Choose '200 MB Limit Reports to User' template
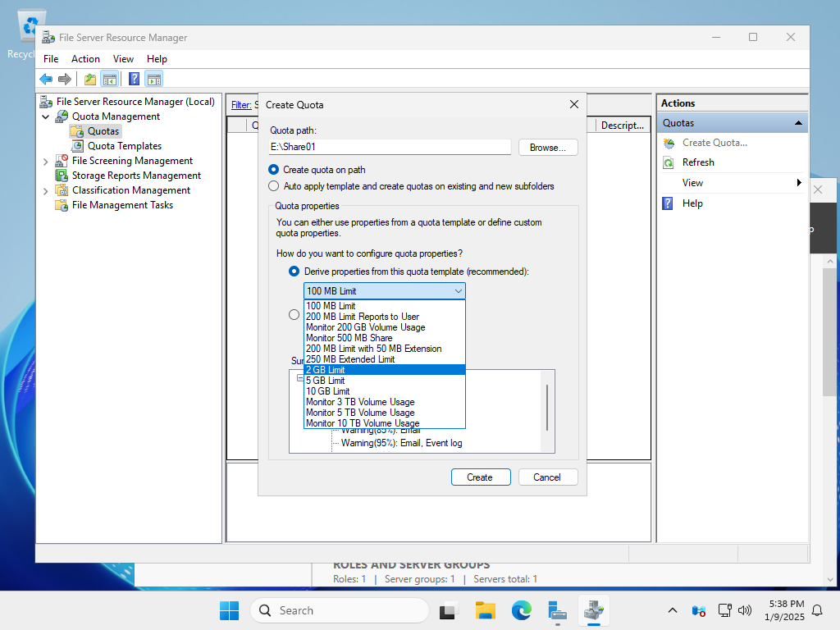Image resolution: width=840 pixels, height=630 pixels. pos(384,317)
